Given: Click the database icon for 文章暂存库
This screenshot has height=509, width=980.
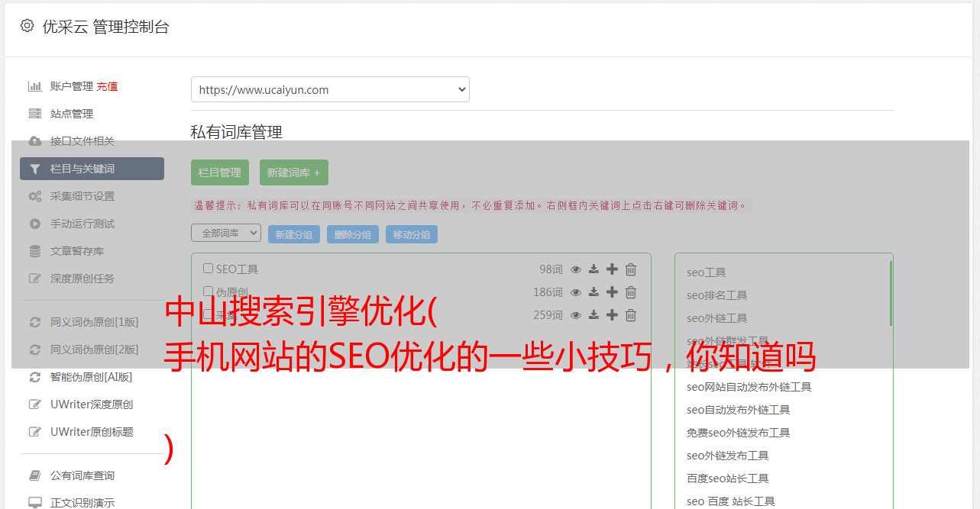Looking at the screenshot, I should pyautogui.click(x=34, y=251).
